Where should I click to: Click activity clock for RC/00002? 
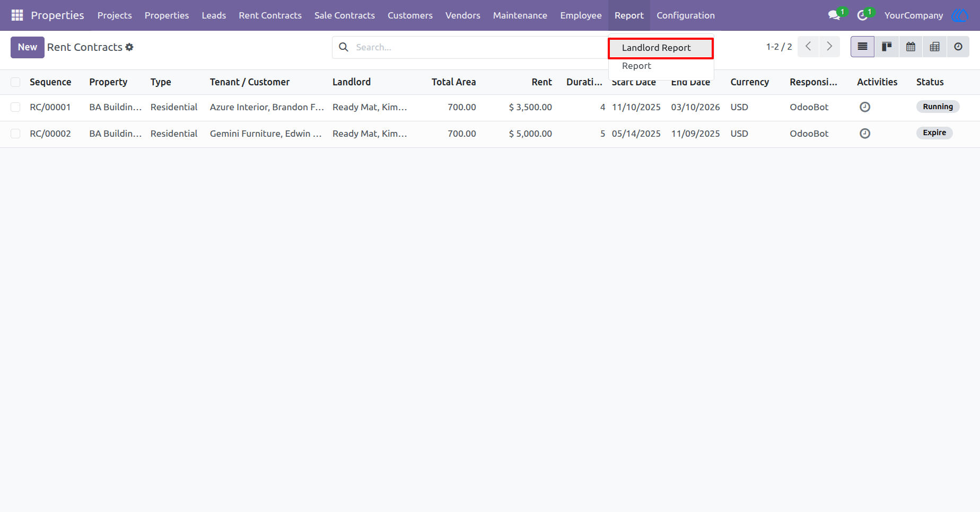point(865,134)
